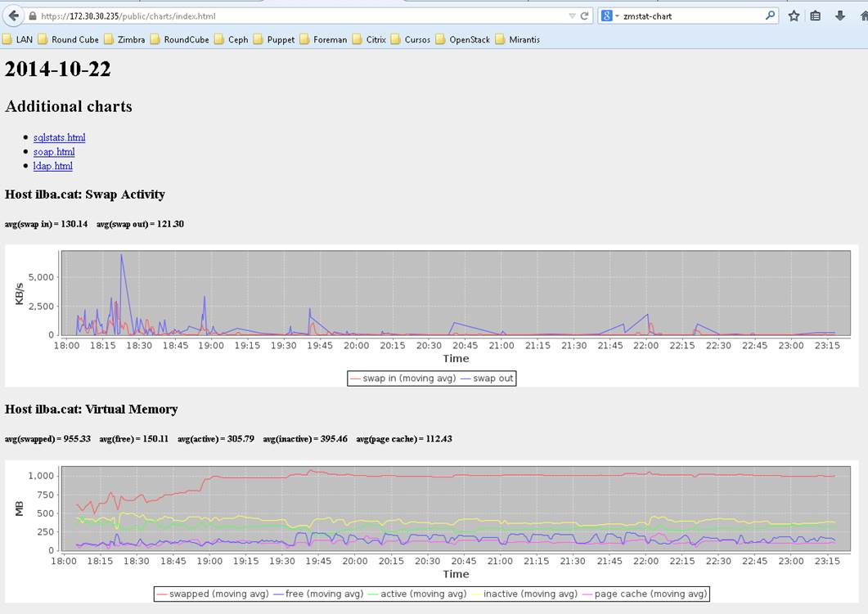Click the avg(swapped) = 955.33 value

point(47,439)
